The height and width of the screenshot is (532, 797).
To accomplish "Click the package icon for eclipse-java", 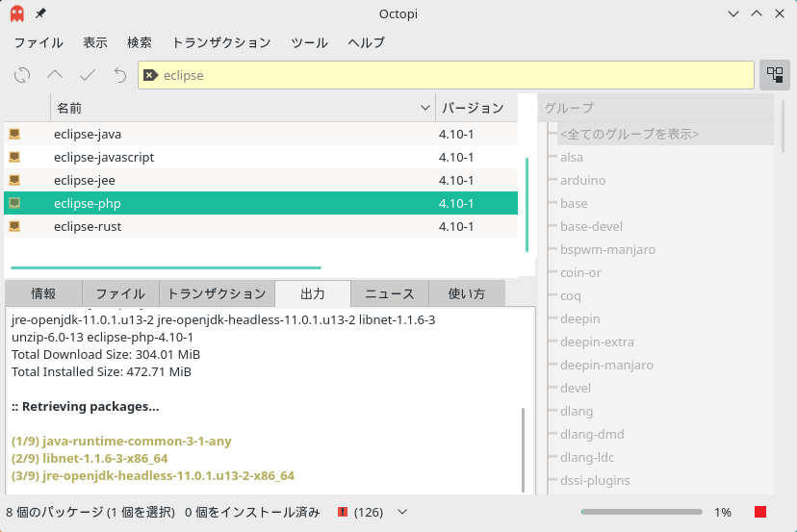I will tap(14, 134).
